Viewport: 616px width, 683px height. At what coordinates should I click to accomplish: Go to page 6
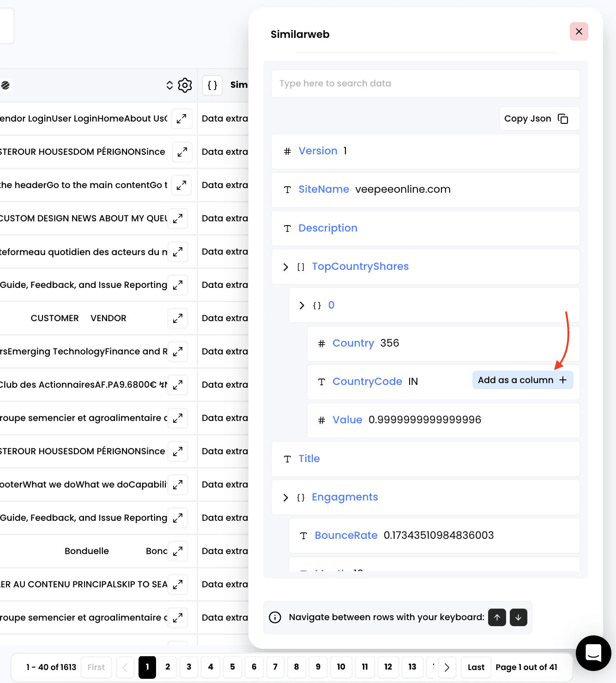click(x=254, y=667)
